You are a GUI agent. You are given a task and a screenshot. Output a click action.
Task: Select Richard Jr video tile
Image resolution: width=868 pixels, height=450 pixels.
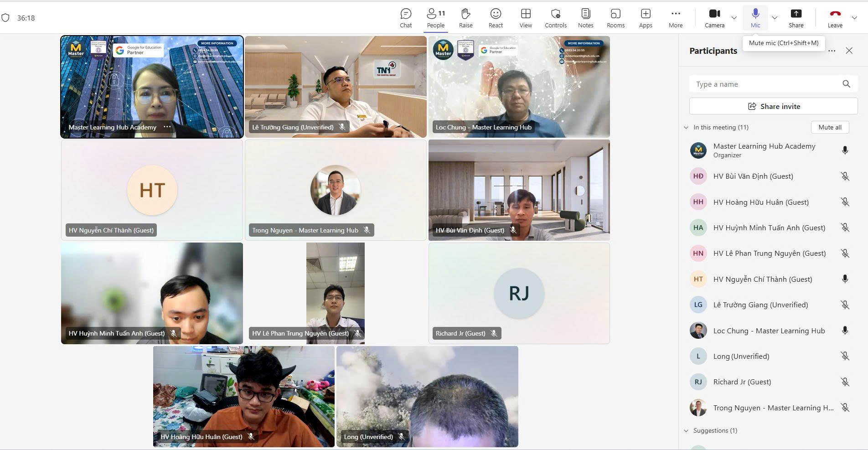(519, 293)
